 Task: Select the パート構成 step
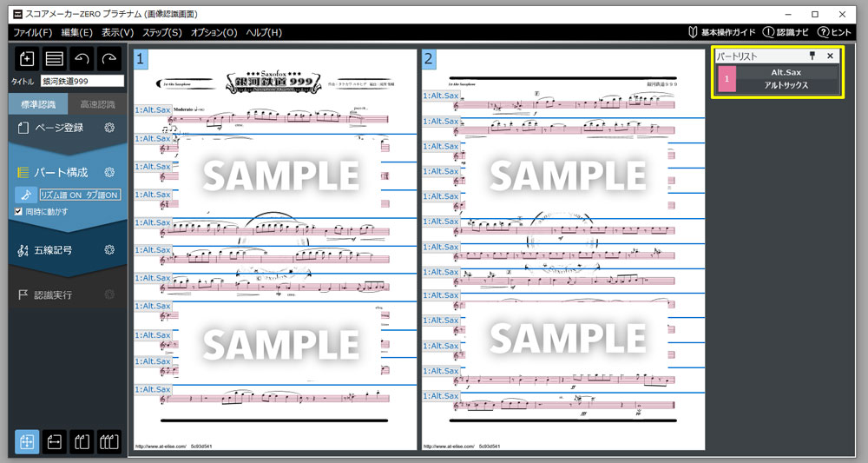click(61, 172)
